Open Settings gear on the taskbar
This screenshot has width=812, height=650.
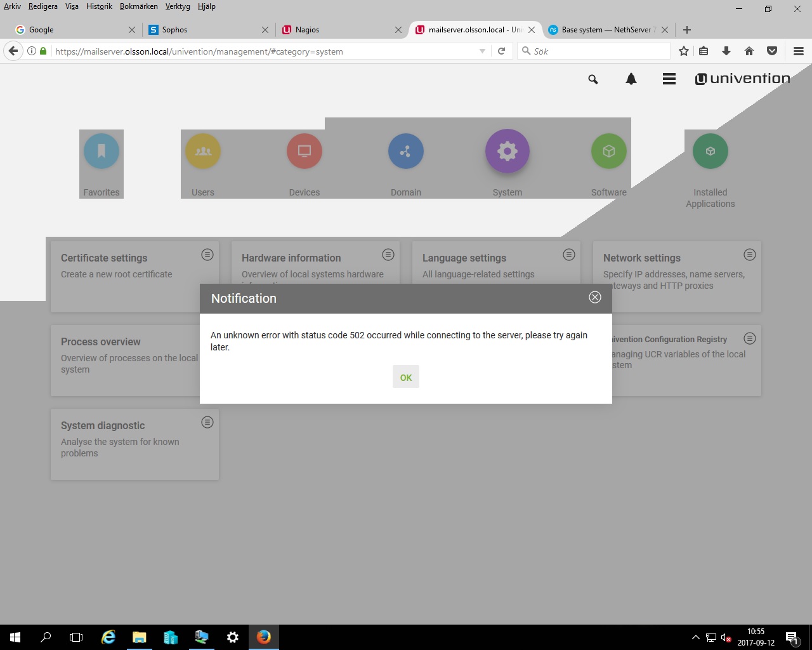point(233,637)
